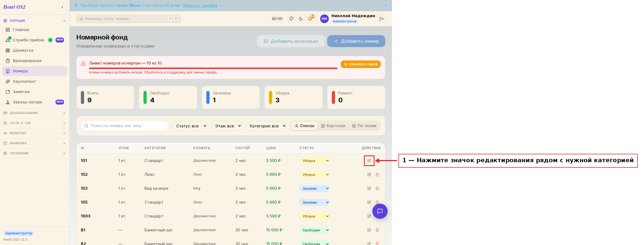Screen dimensions: 644x245
Task: Open Заказы лагеря in the sidebar
Action: 35,102
